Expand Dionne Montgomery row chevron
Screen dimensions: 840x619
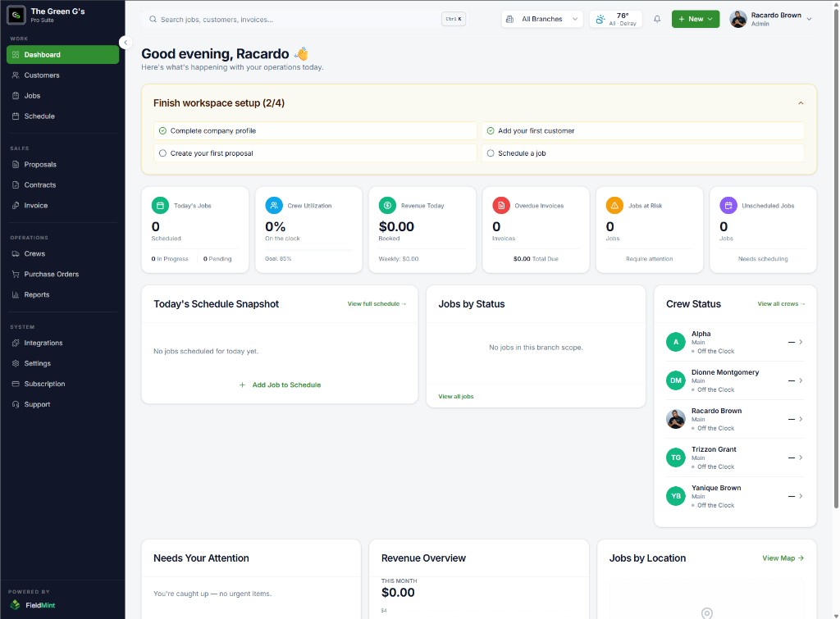(x=801, y=380)
